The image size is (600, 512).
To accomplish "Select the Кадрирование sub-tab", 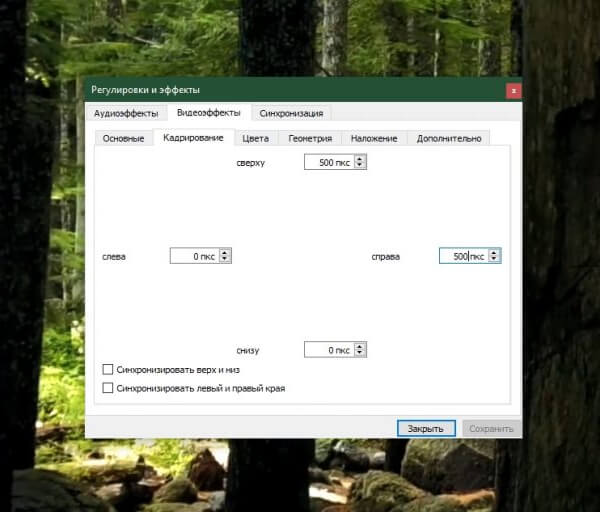I will [x=193, y=137].
